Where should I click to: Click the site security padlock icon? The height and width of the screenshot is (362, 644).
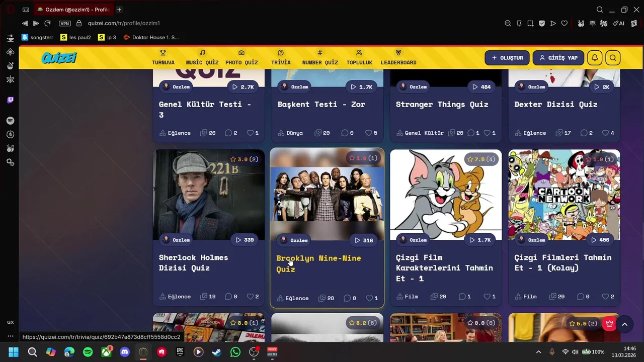tap(79, 23)
